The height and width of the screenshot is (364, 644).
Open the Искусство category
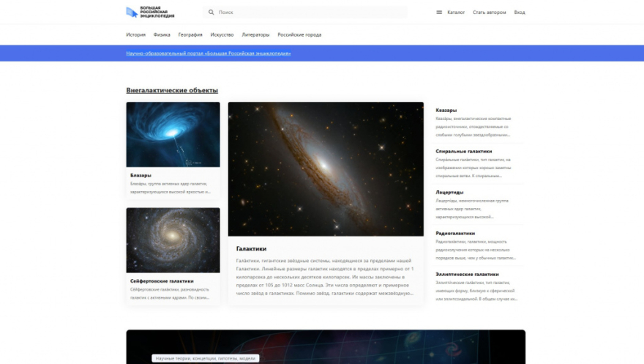point(222,35)
